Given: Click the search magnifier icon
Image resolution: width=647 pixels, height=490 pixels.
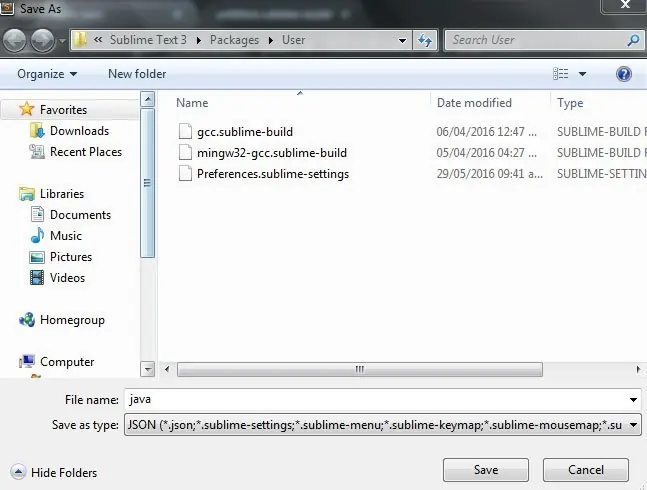Looking at the screenshot, I should point(633,40).
